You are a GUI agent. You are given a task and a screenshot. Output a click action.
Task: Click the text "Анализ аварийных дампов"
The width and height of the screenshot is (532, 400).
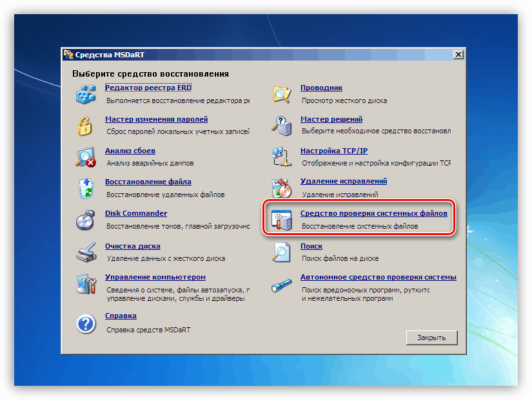pyautogui.click(x=150, y=163)
